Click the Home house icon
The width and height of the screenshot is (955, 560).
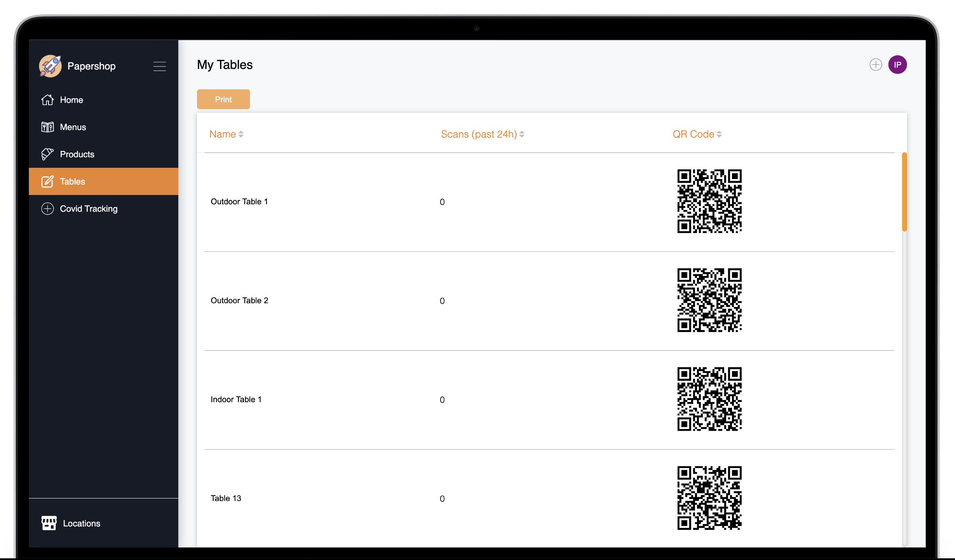pos(47,100)
